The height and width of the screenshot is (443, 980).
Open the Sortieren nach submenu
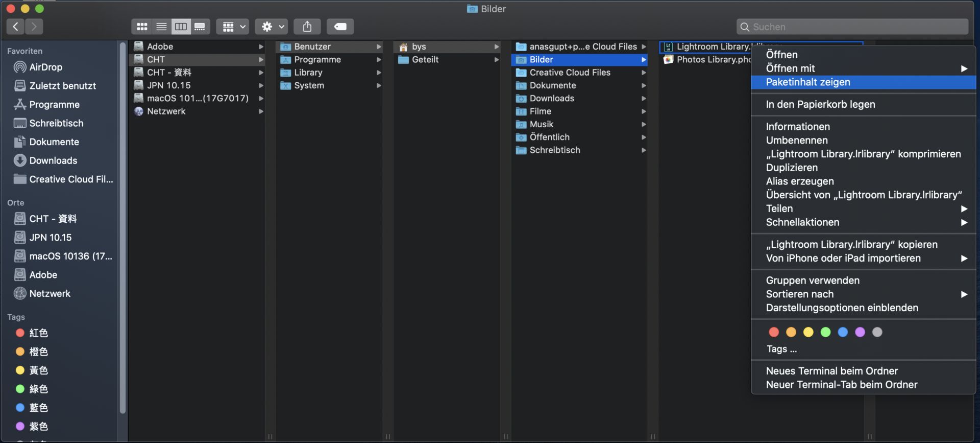click(864, 294)
